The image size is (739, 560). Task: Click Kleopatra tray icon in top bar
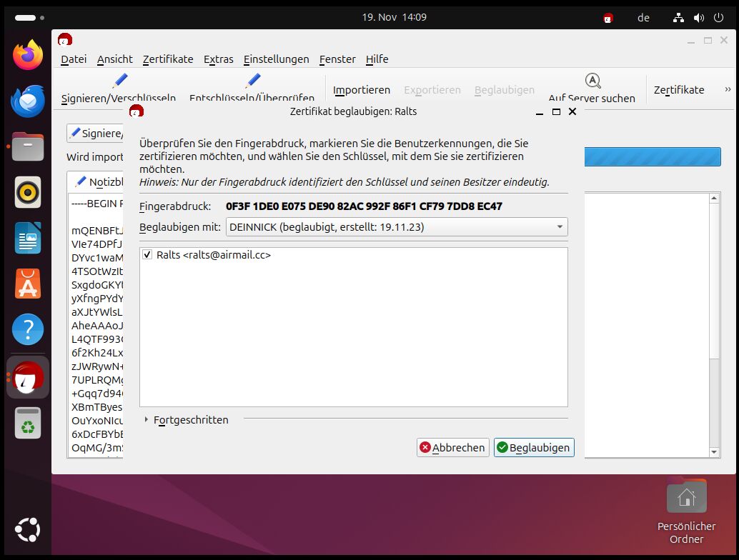click(x=608, y=18)
